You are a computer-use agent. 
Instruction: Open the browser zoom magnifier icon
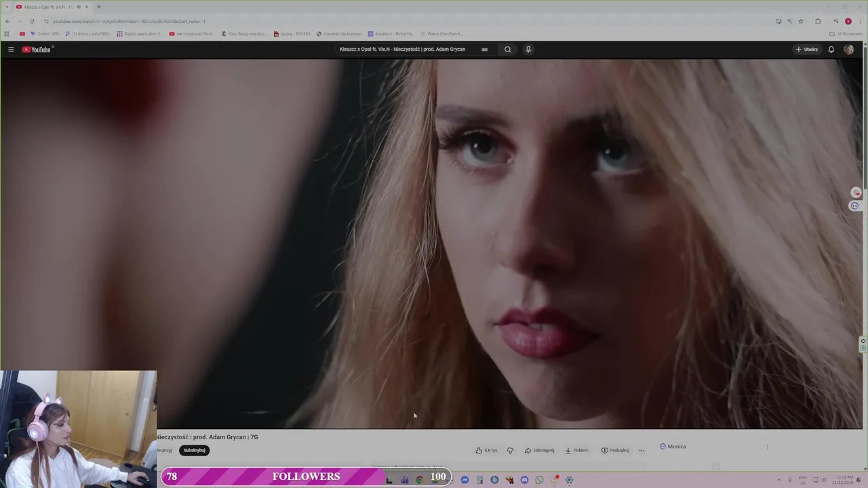tap(789, 21)
